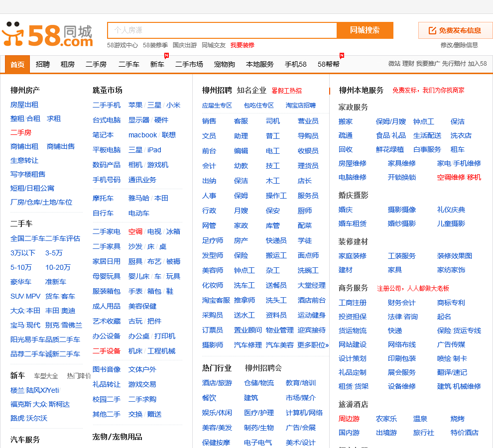Image resolution: width=493 pixels, height=448 pixels.
Task: Click the 修改/删除信息 link
Action: (x=459, y=45)
